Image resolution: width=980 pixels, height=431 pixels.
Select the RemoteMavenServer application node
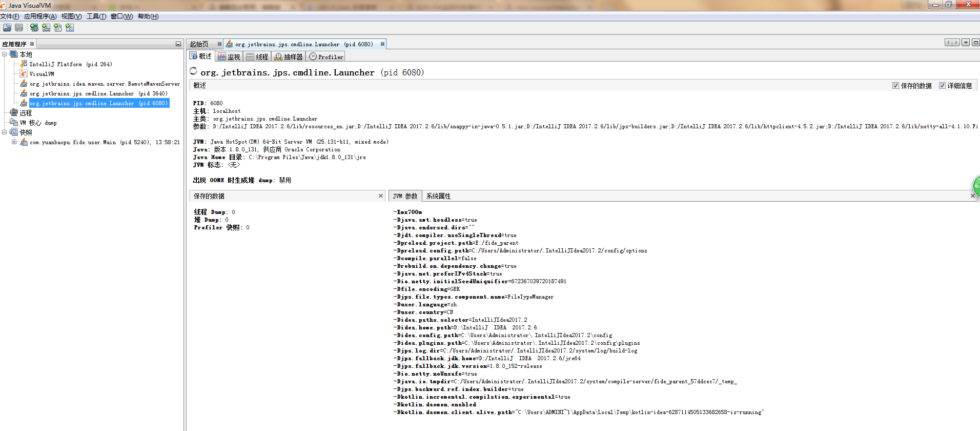coord(105,84)
